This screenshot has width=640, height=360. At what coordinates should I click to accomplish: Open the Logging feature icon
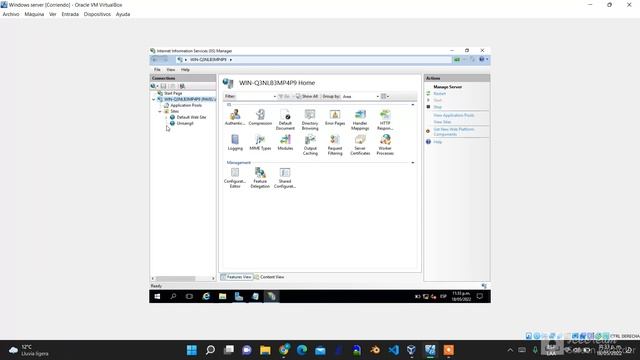click(x=235, y=142)
